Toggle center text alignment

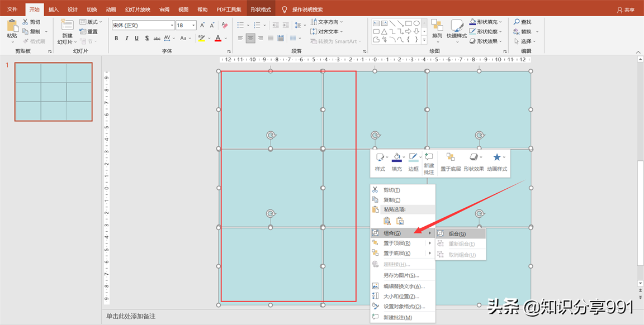tap(250, 39)
